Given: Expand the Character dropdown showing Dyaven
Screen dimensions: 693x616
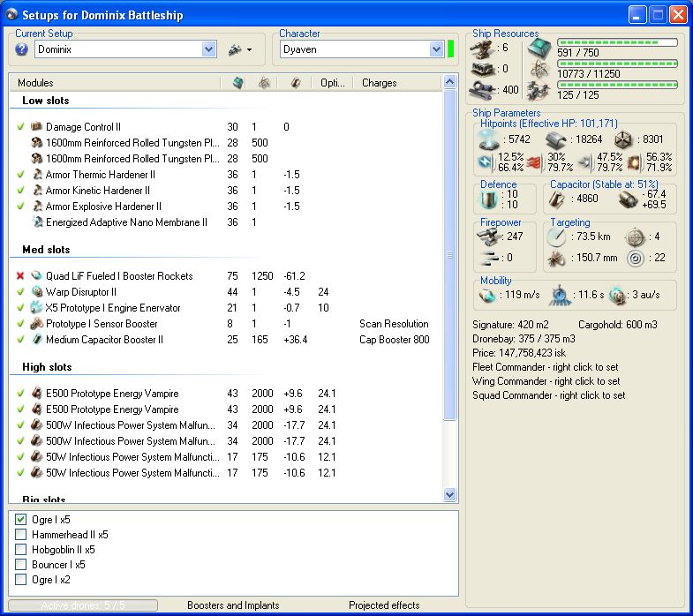Looking at the screenshot, I should (x=436, y=50).
